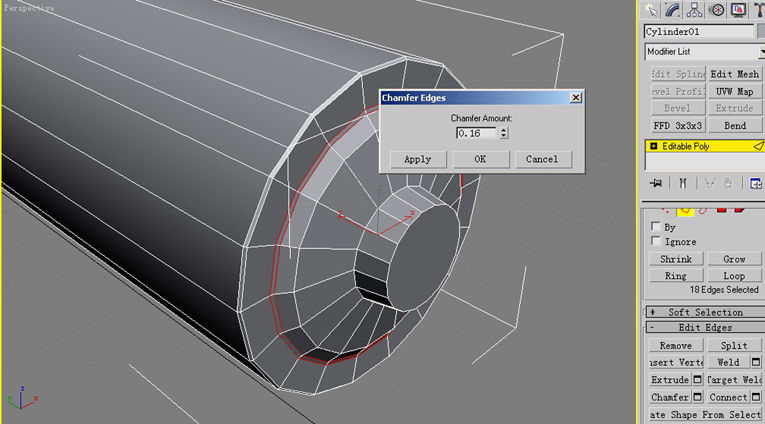Click the Edit Mesh modifier button
765x424 pixels.
tap(734, 74)
